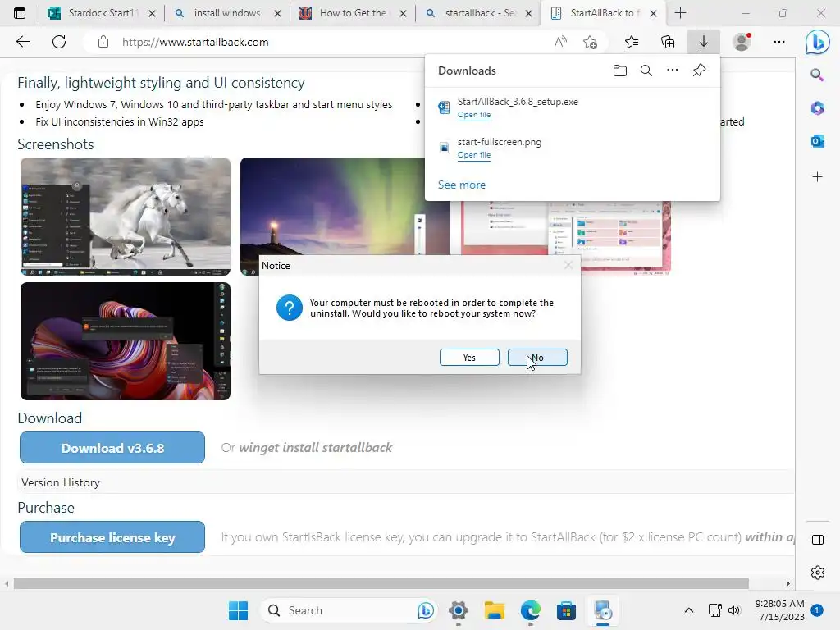Open the Windows Start menu
840x630 pixels.
tap(238, 610)
